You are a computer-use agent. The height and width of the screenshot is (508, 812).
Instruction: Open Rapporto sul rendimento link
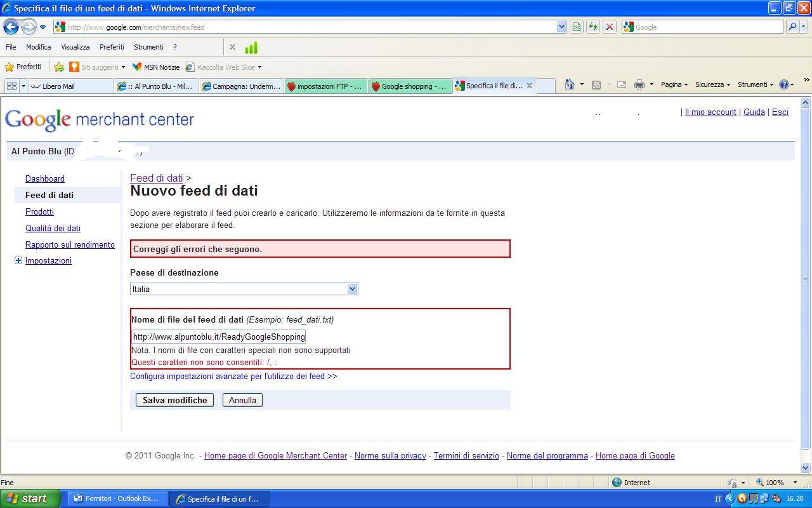click(70, 245)
